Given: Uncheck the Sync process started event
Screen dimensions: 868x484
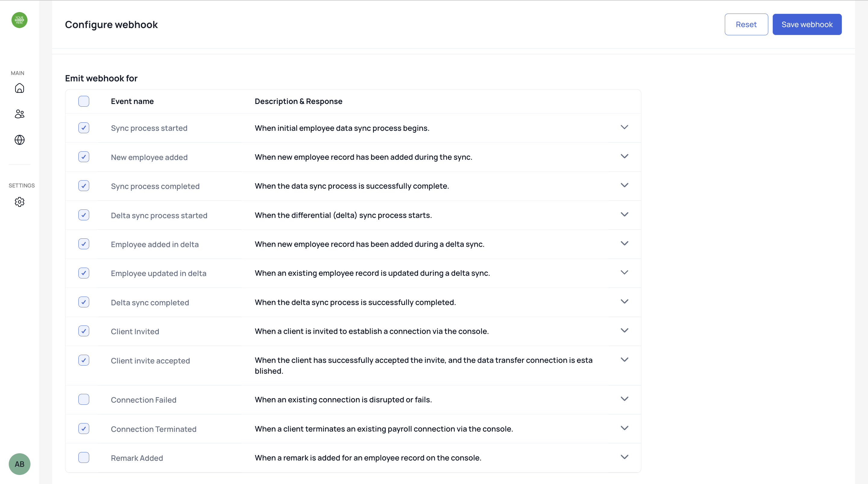Looking at the screenshot, I should point(83,128).
